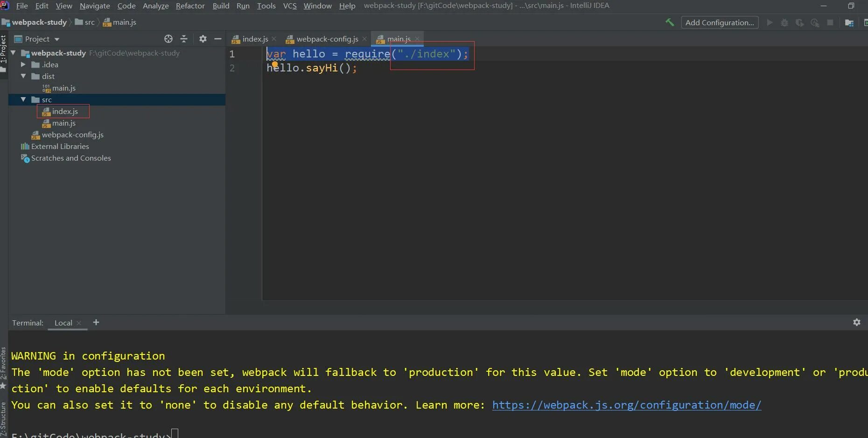Click the locate-file crosshair icon in Project panel

[168, 39]
